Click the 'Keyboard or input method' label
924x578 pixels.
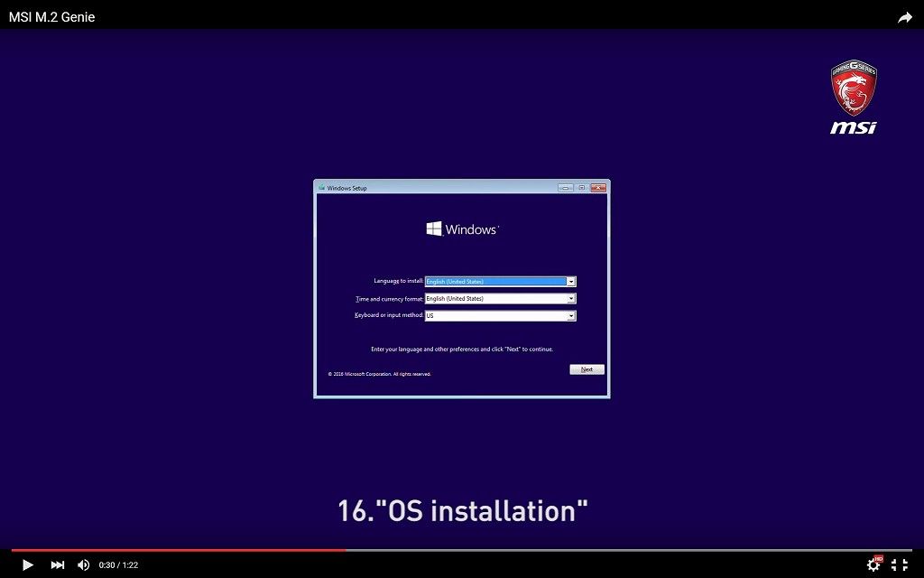click(389, 315)
